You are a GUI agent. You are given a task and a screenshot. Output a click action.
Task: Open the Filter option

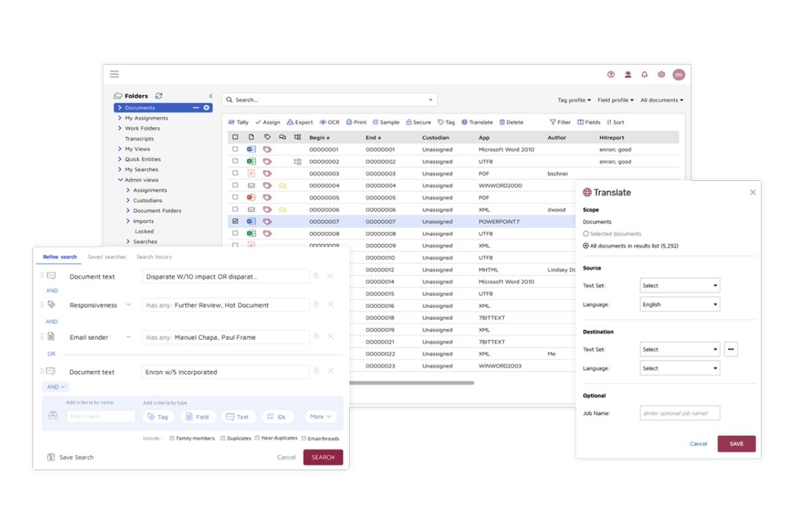pyautogui.click(x=560, y=122)
